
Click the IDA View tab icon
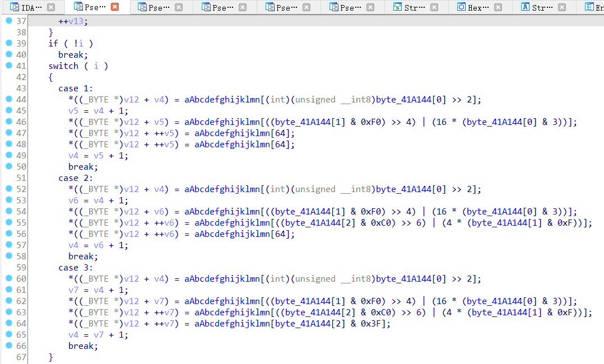pos(13,7)
